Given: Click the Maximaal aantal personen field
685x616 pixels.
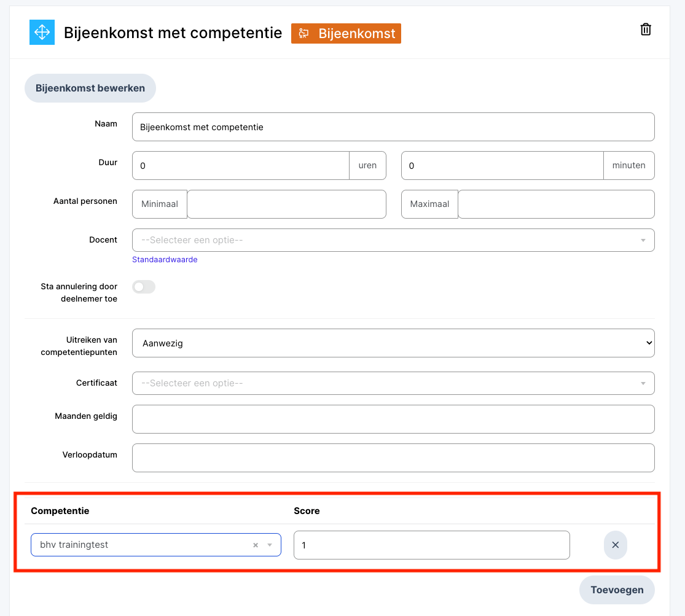Looking at the screenshot, I should (555, 205).
